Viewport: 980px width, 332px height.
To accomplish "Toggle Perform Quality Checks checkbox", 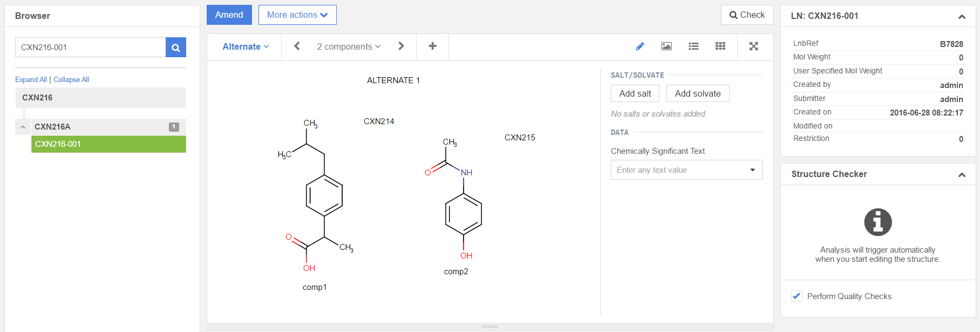I will tap(797, 296).
